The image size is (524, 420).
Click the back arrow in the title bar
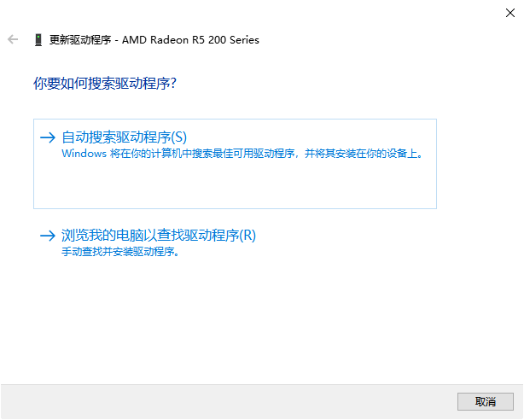[13, 39]
